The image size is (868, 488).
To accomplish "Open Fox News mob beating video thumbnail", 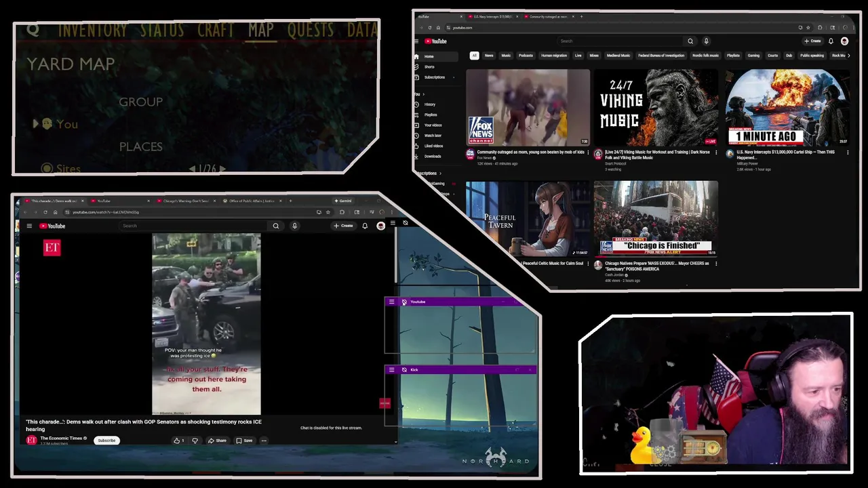I will [x=528, y=107].
